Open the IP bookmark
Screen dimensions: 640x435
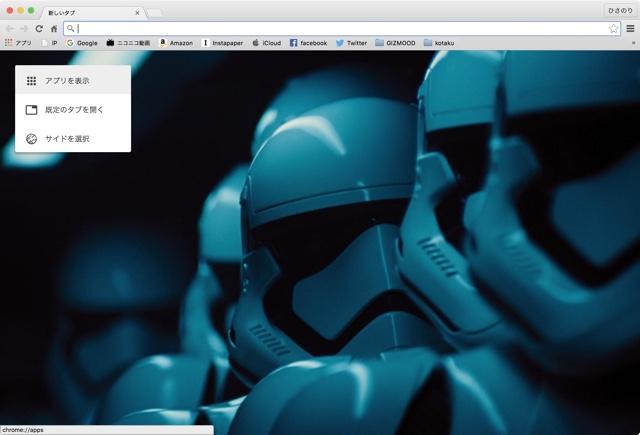point(49,43)
